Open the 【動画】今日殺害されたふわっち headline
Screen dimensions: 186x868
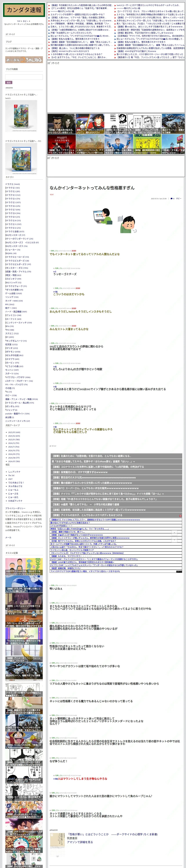point(82,5)
